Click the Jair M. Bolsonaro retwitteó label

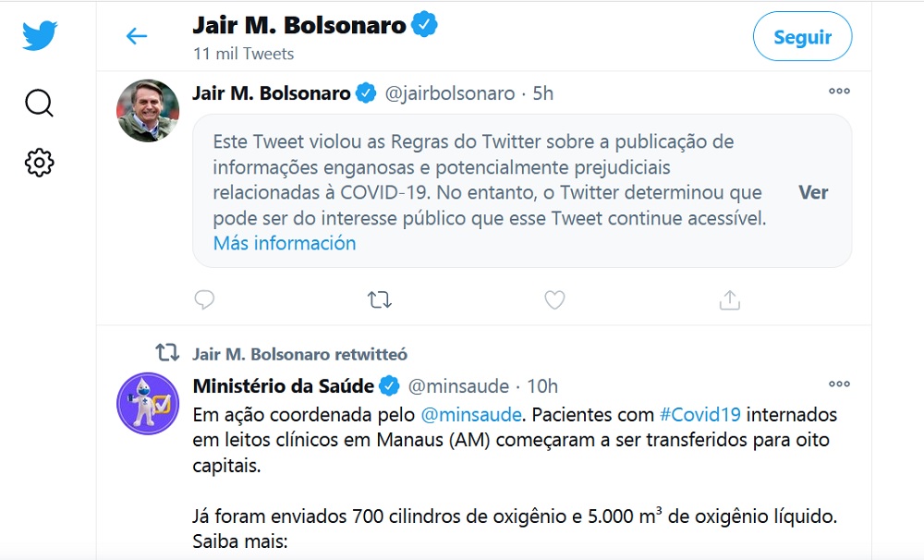point(299,354)
